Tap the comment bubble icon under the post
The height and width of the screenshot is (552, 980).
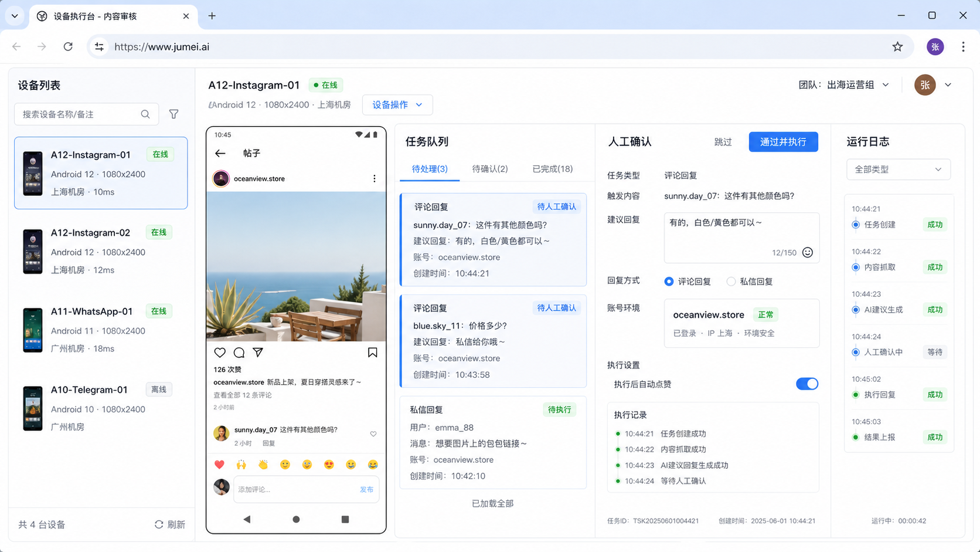coord(239,353)
